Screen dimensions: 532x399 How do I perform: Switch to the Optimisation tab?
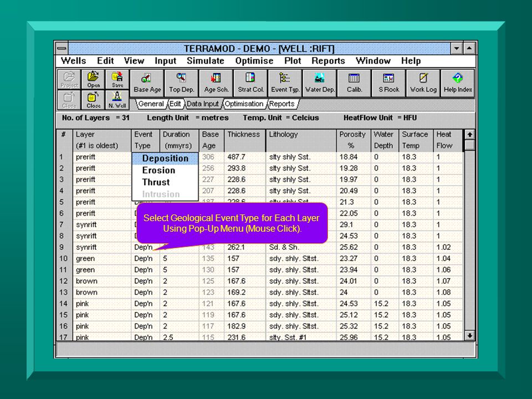tap(244, 104)
